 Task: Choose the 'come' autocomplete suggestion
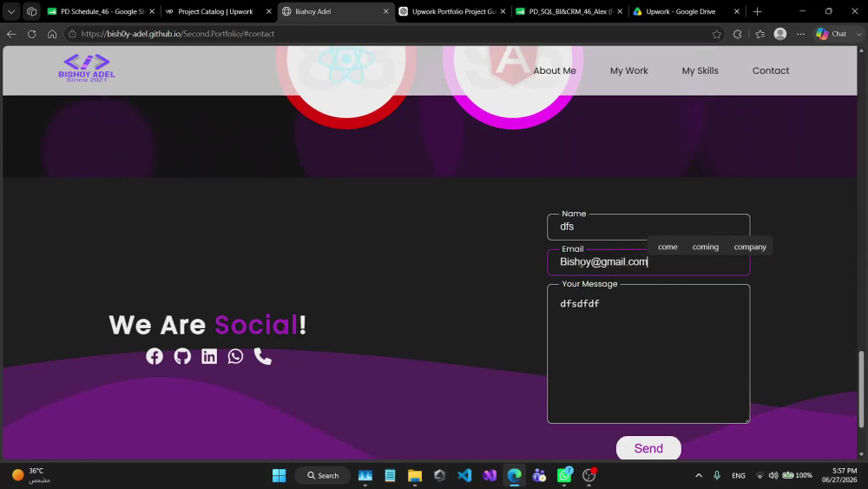(667, 247)
